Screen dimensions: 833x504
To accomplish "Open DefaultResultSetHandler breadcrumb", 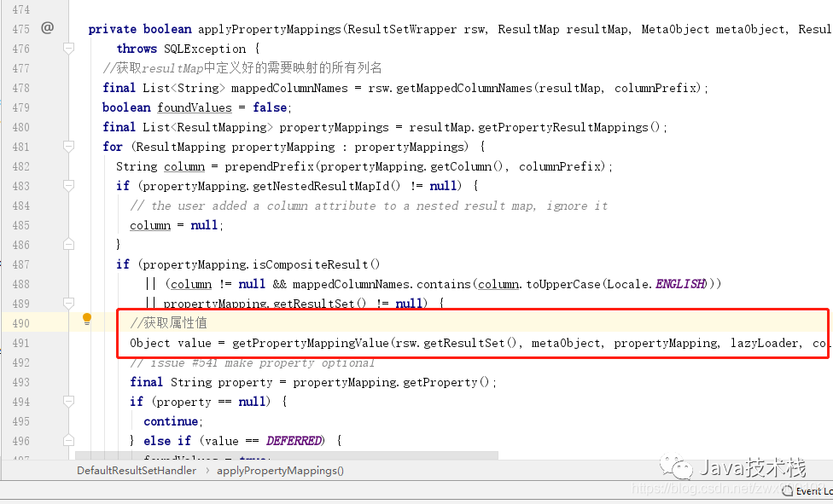I will pos(137,471).
